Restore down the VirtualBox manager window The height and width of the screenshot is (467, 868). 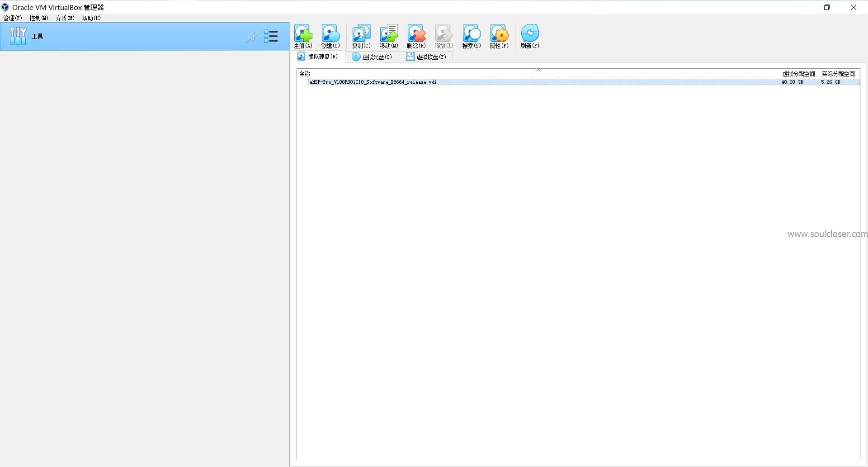point(827,7)
